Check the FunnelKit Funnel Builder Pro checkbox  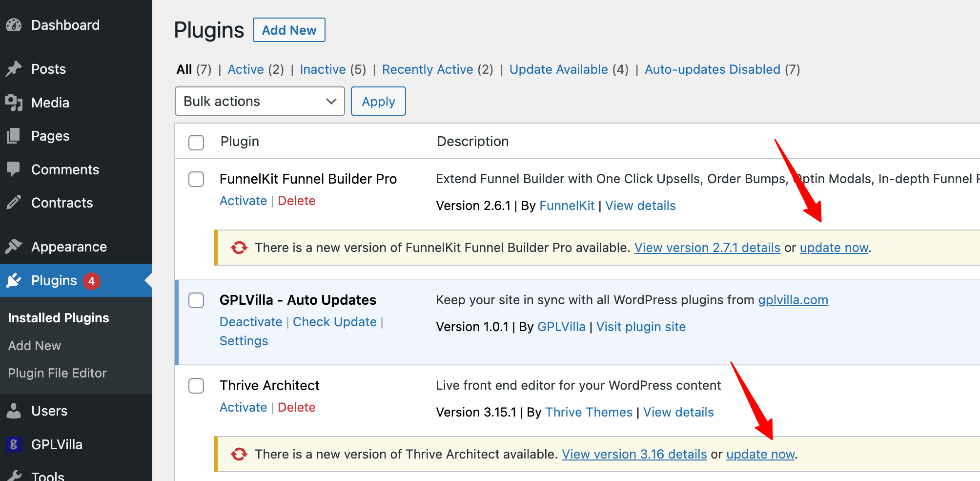click(196, 179)
